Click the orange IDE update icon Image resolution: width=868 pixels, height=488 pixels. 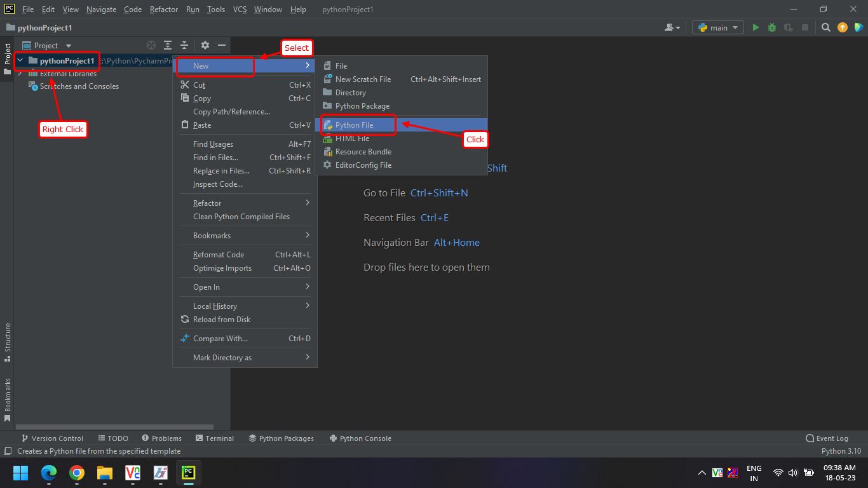tap(843, 28)
